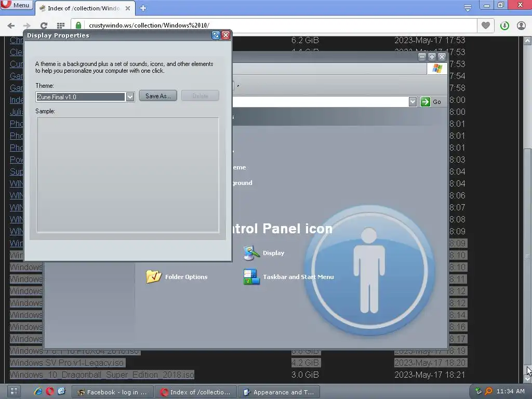This screenshot has width=532, height=399.
Task: Click the 2023-May-17 18:21 date
Action: coord(430,375)
